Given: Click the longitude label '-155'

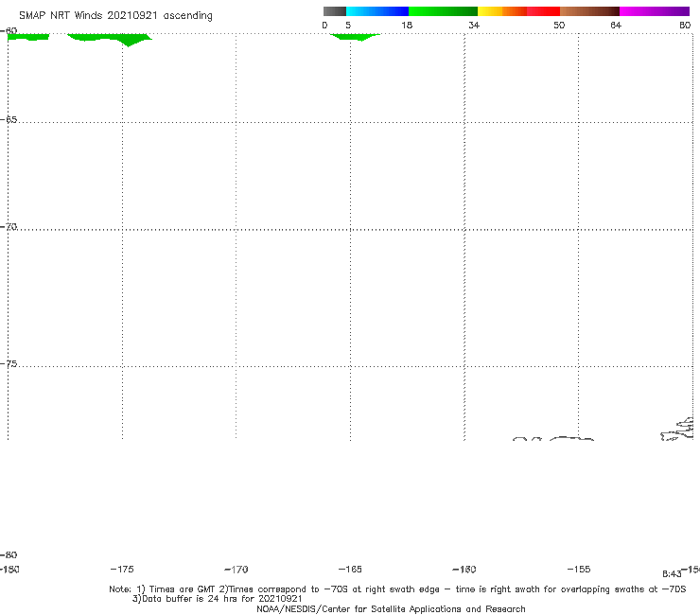Looking at the screenshot, I should click(x=579, y=570).
